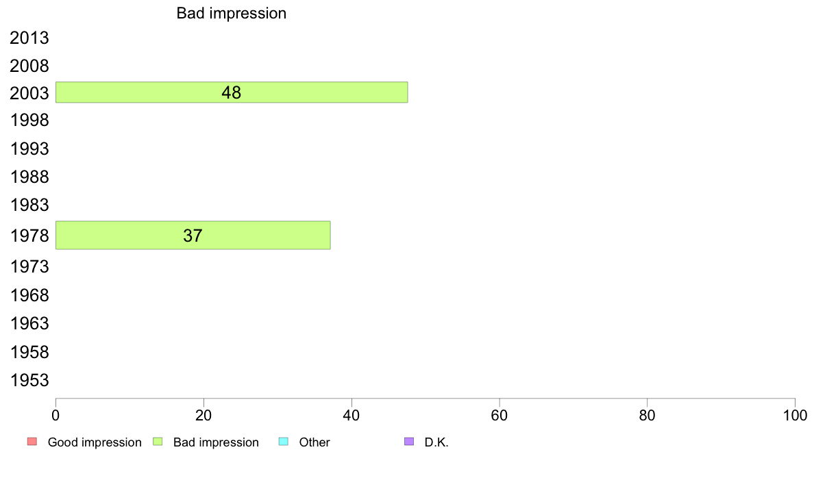The image size is (814, 504).
Task: Toggle the Bad impression legend label
Action: [x=216, y=442]
